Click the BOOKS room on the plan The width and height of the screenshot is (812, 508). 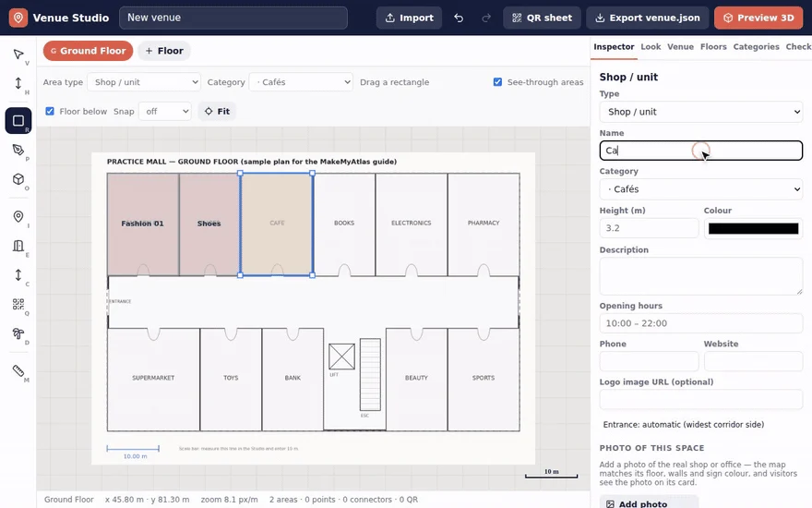point(344,223)
